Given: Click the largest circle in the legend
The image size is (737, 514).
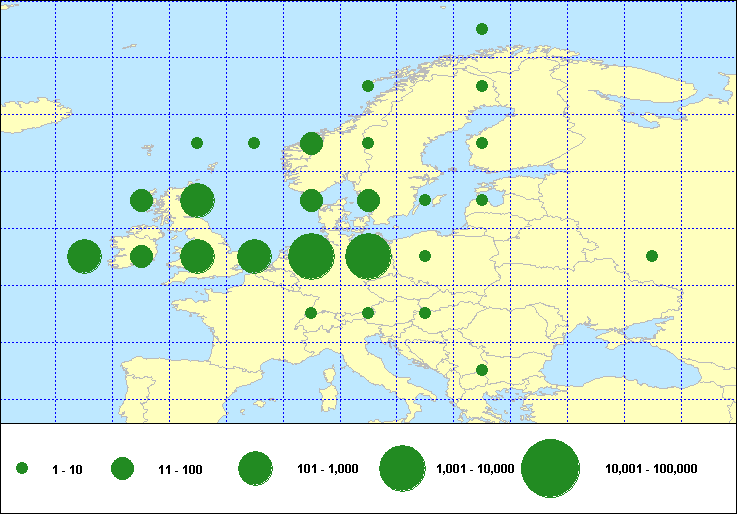Looking at the screenshot, I should pyautogui.click(x=550, y=468).
